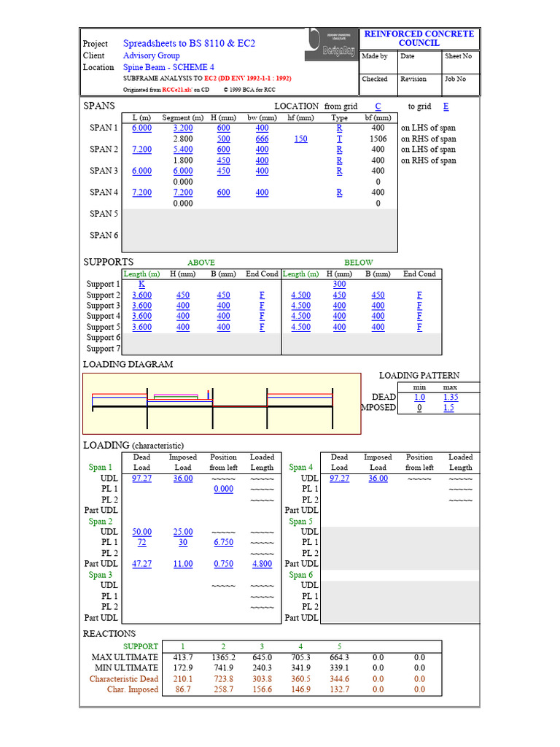The height and width of the screenshot is (747, 560).
Task: Edit the DEAD max factor 1.35
Action: click(451, 397)
